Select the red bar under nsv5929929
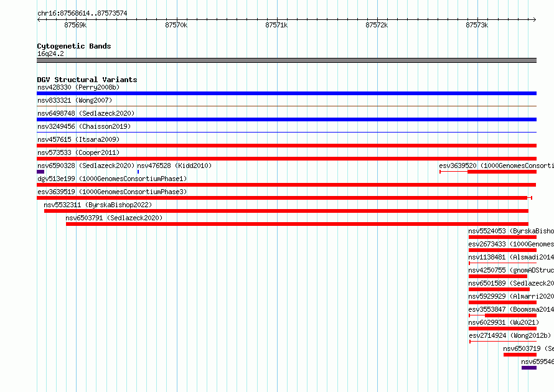Screen dimensions: 554x392 pos(503,302)
